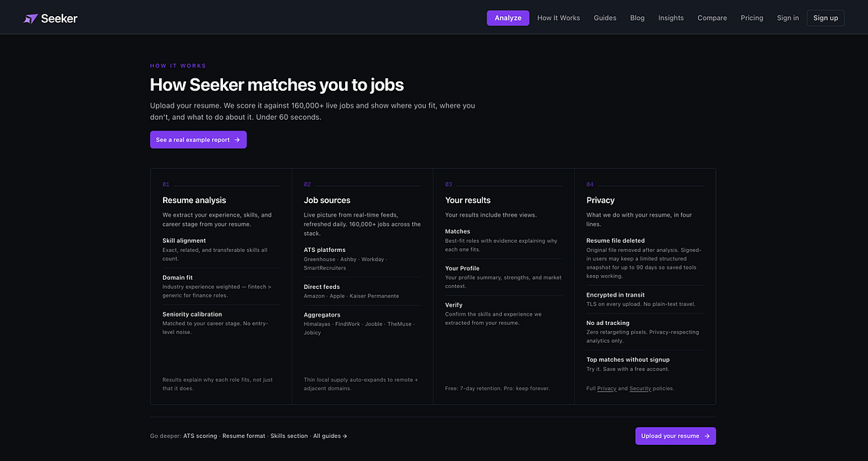The height and width of the screenshot is (461, 868).
Task: Open the Skills section guide link
Action: click(x=289, y=436)
